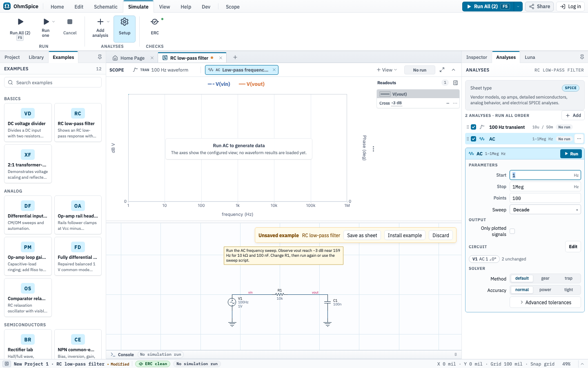Open the OA Op-amp rail headroom example

[x=78, y=215]
